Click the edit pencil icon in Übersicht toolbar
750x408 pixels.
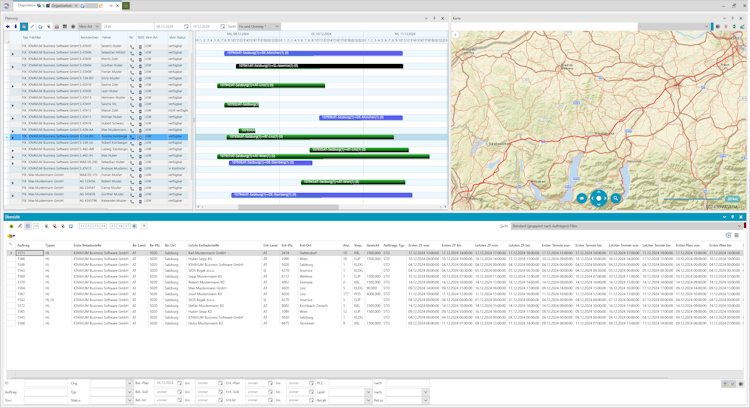click(x=20, y=226)
